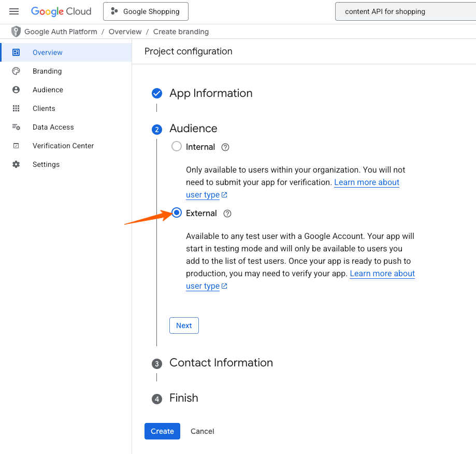The height and width of the screenshot is (454, 476).
Task: Click the help icon next to Internal
Action: 225,147
